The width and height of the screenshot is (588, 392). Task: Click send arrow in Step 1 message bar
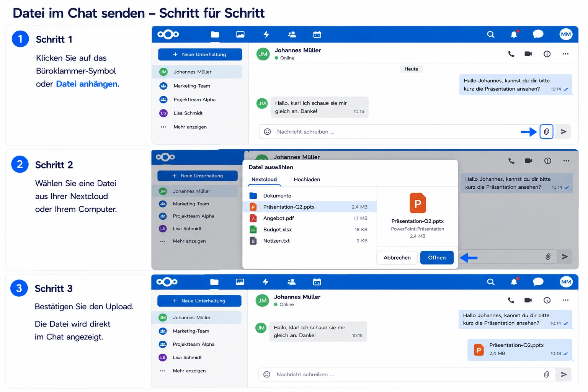click(563, 132)
